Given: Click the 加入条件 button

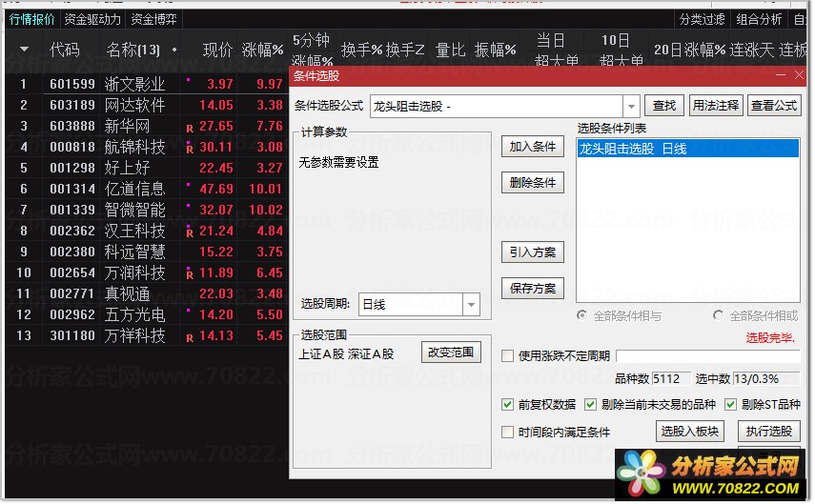Looking at the screenshot, I should click(533, 147).
